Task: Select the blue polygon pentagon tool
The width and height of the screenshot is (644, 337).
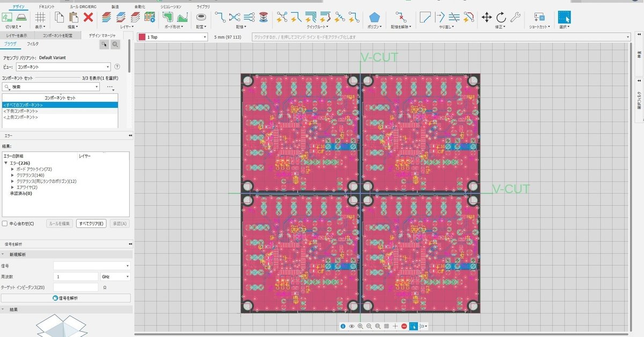Action: pyautogui.click(x=375, y=17)
